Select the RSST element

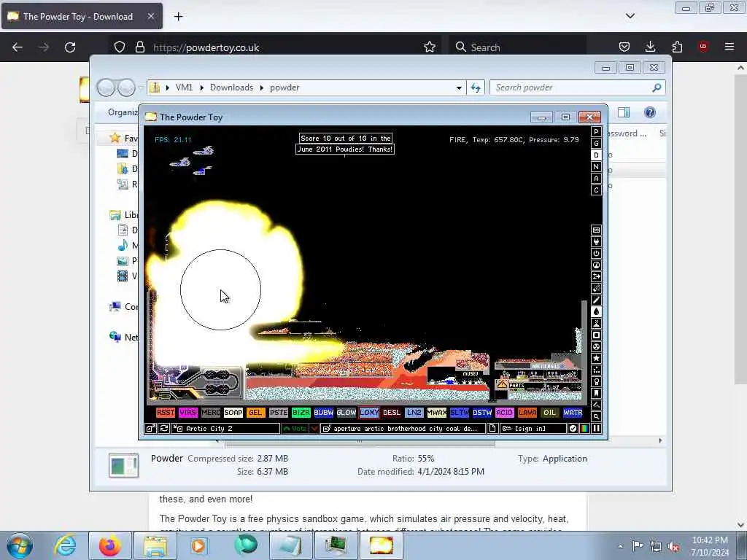[166, 413]
